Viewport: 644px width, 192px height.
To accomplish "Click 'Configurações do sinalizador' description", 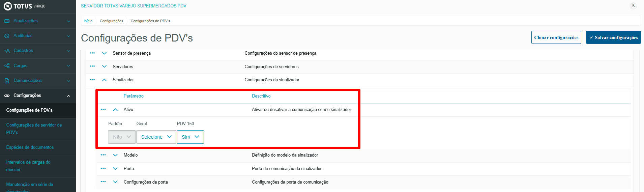I will point(272,80).
